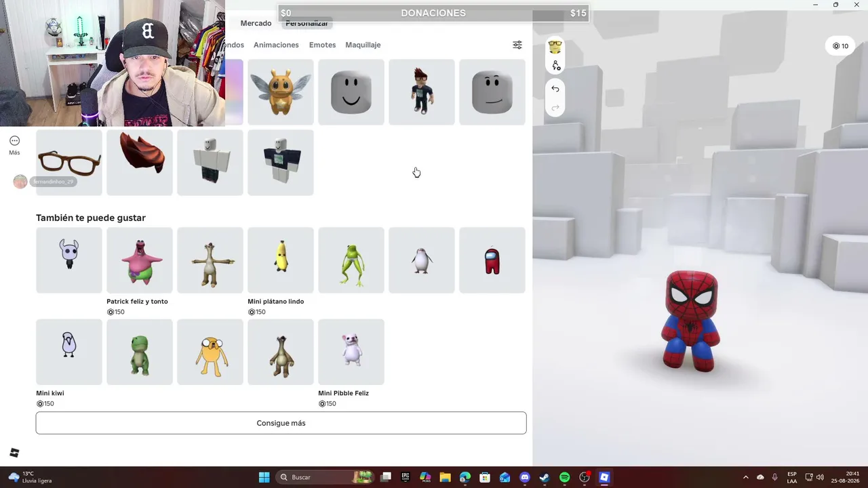
Task: Open File Explorer from the taskbar
Action: [x=445, y=477]
